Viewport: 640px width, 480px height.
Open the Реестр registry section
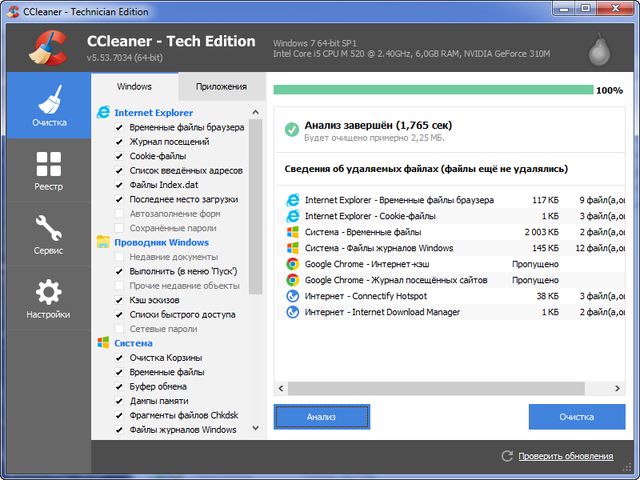[x=48, y=171]
